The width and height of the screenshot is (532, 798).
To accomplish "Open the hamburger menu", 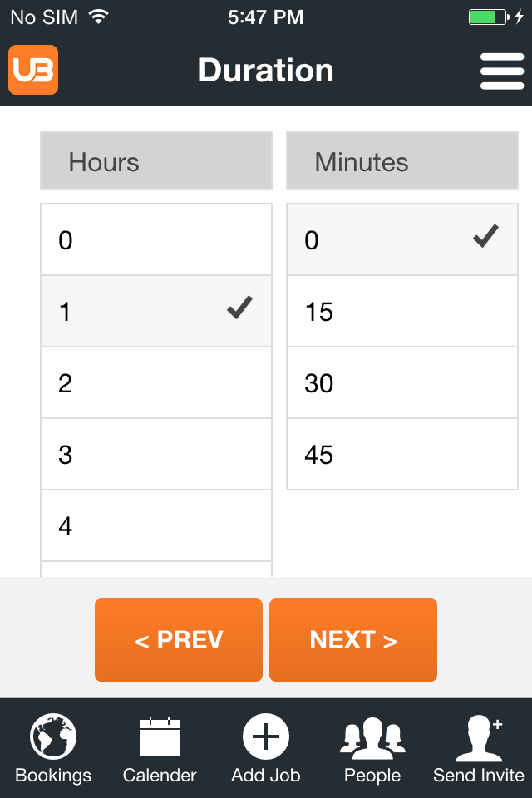I will coord(502,71).
